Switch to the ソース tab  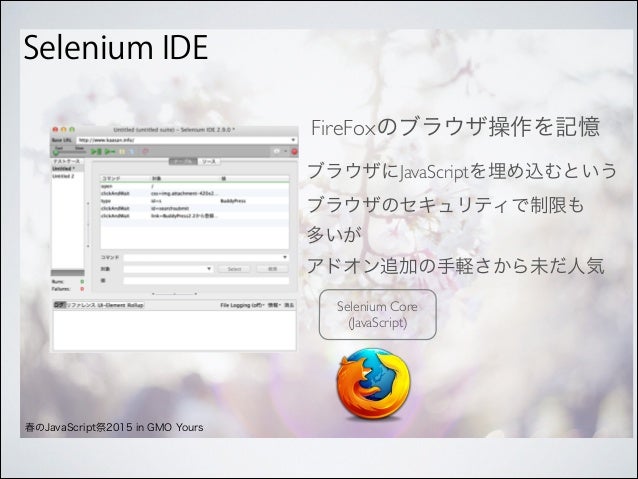point(209,162)
